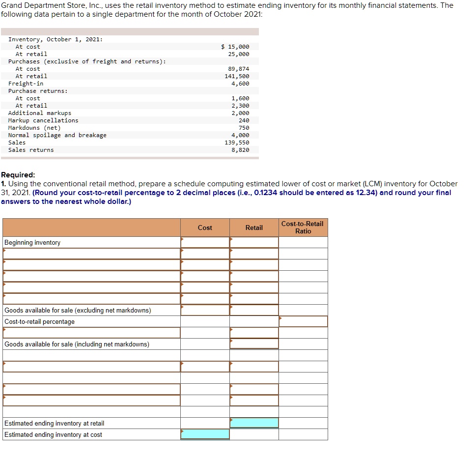Image resolution: width=476 pixels, height=458 pixels.
Task: Click Retail cell of Goods available (including net markdowns)
Action: click(254, 344)
